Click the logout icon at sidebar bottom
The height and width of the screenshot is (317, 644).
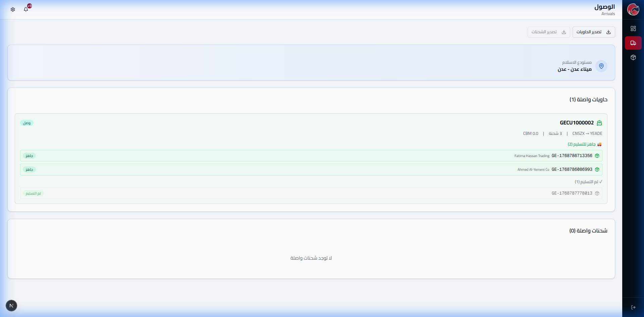point(633,307)
